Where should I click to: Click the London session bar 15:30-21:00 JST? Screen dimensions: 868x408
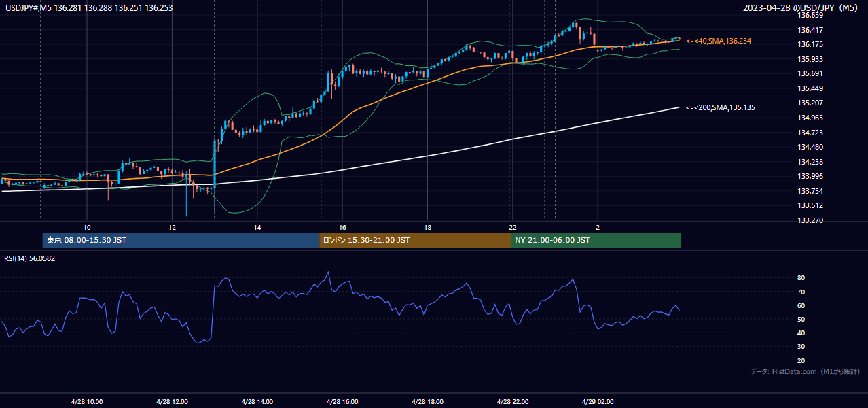coord(415,240)
